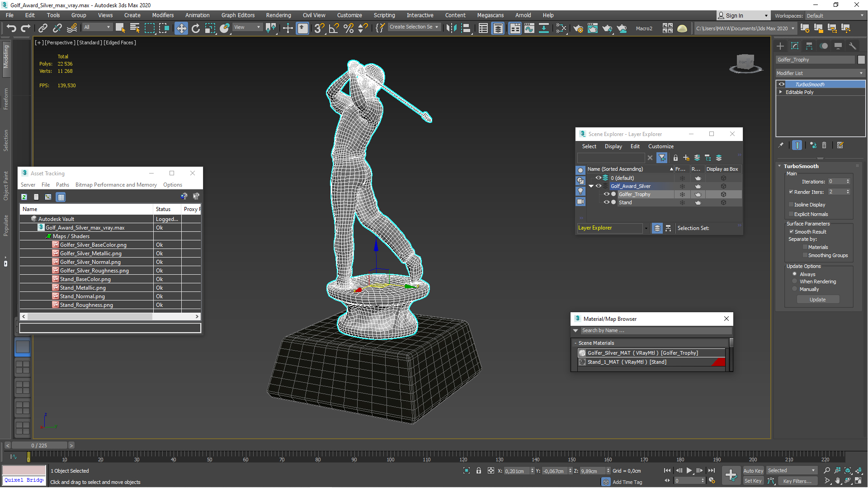Select the TurboSmooth modifier icon

[x=782, y=84]
